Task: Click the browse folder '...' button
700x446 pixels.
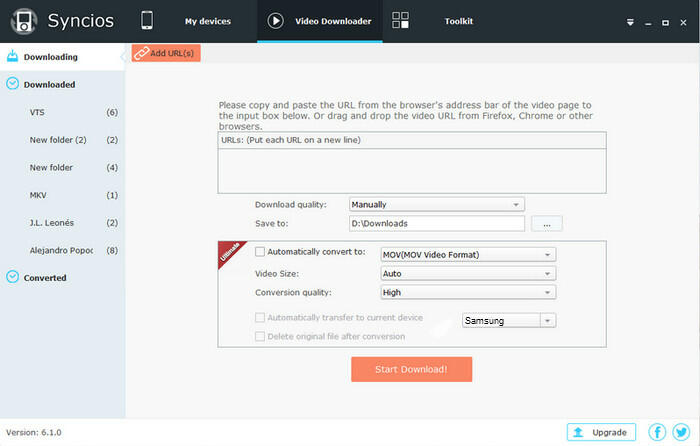Action: pos(547,224)
